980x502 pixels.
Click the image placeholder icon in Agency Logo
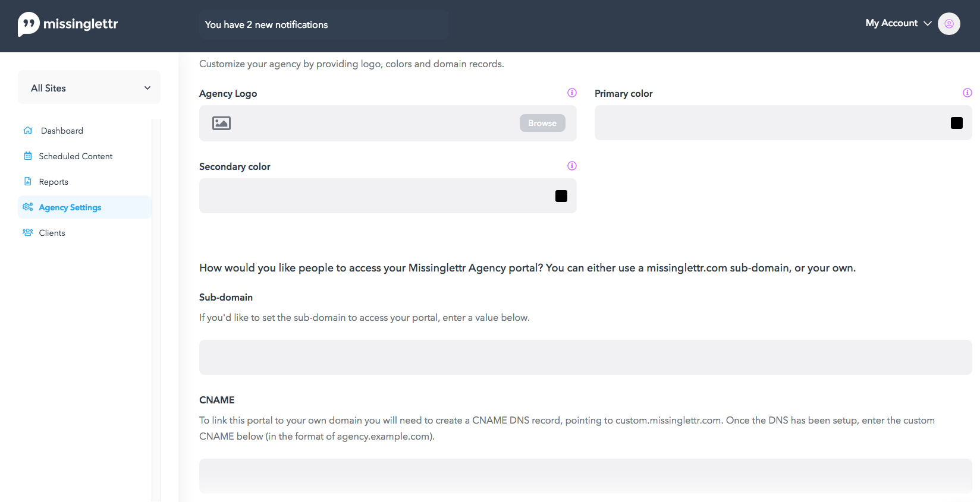221,123
